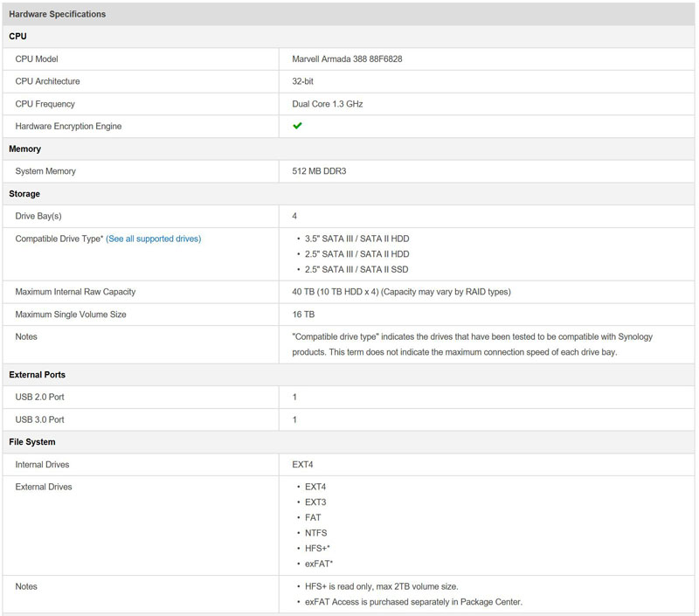Click the 3.5" SATA III HDD entry
Image resolution: width=699 pixels, height=616 pixels.
[356, 239]
